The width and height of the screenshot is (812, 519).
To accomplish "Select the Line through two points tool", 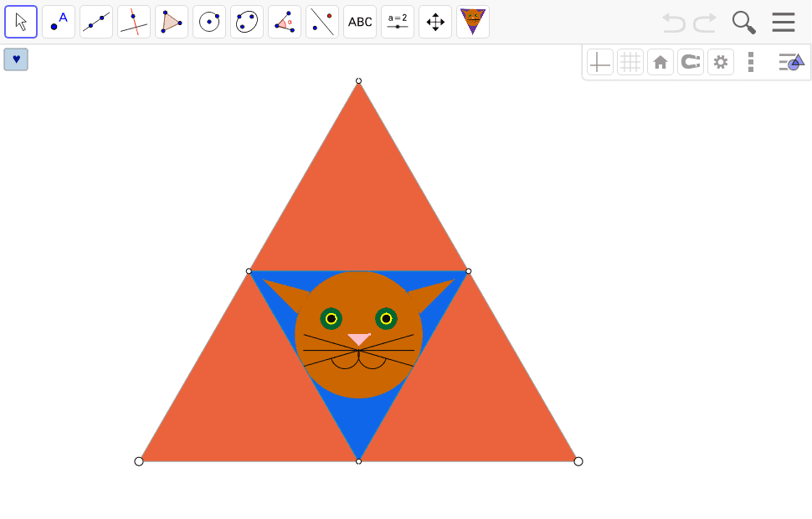I will coord(96,22).
